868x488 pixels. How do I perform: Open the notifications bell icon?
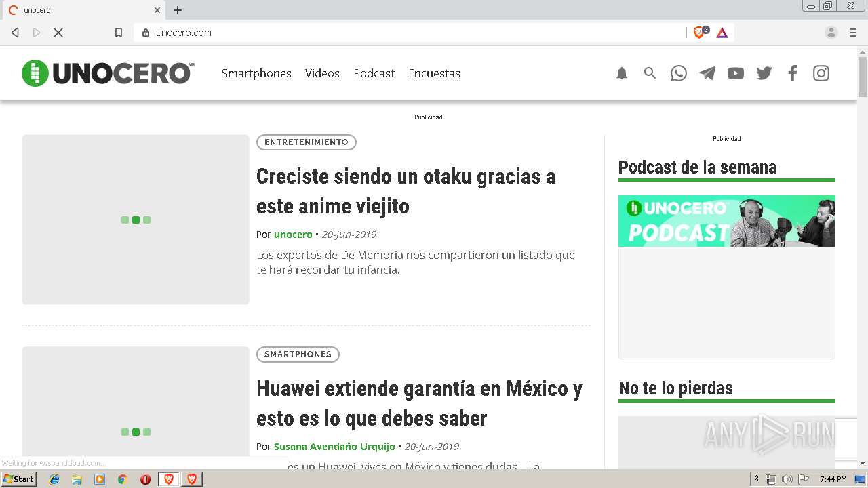(622, 73)
